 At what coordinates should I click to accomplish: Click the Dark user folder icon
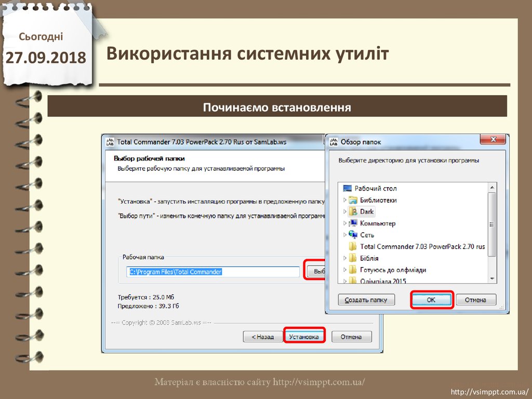[353, 211]
